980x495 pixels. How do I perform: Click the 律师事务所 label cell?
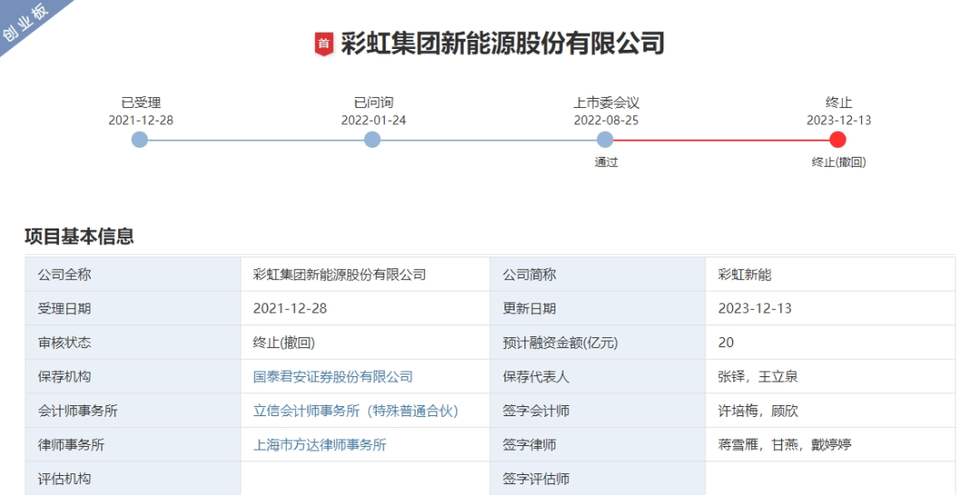(x=133, y=445)
